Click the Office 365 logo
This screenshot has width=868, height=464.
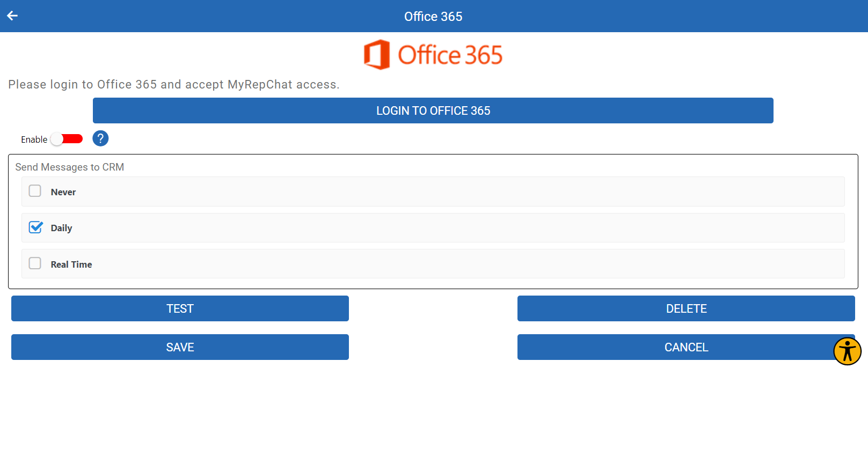(433, 55)
